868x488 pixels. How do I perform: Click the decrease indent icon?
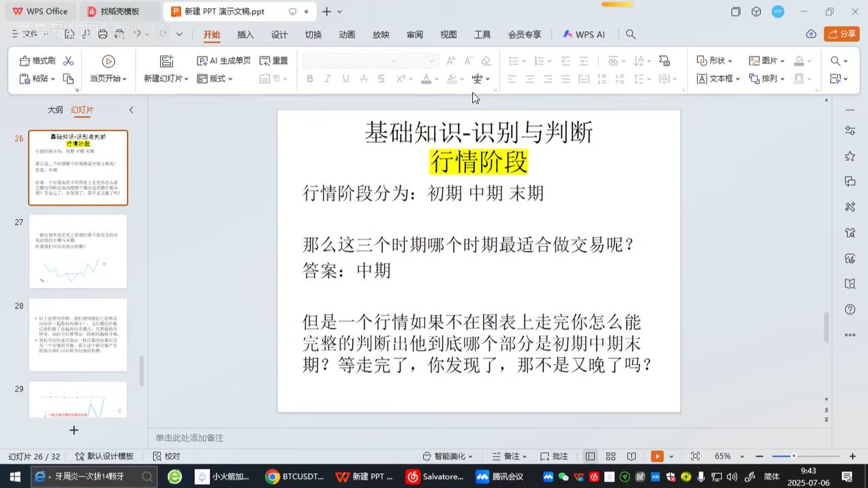[565, 61]
